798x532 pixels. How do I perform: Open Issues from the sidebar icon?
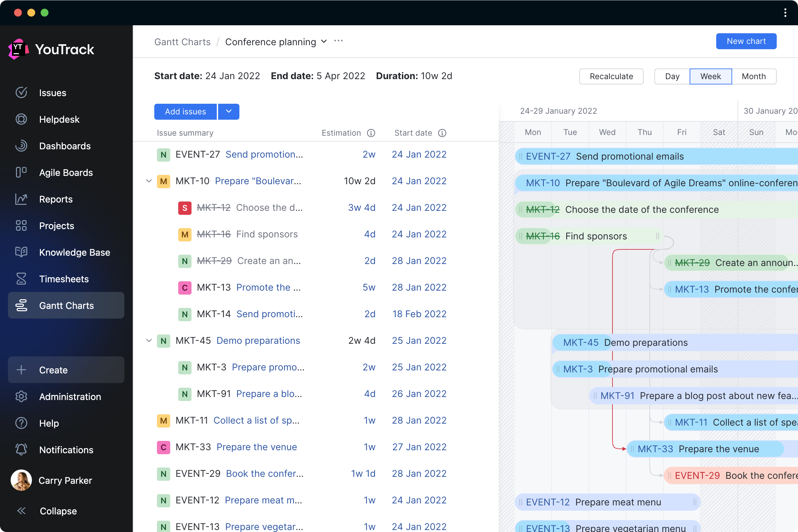click(21, 93)
